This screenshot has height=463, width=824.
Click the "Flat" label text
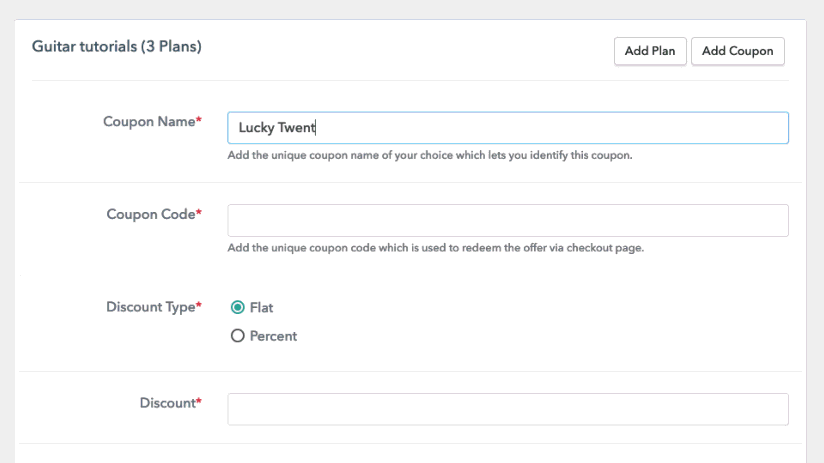(261, 307)
